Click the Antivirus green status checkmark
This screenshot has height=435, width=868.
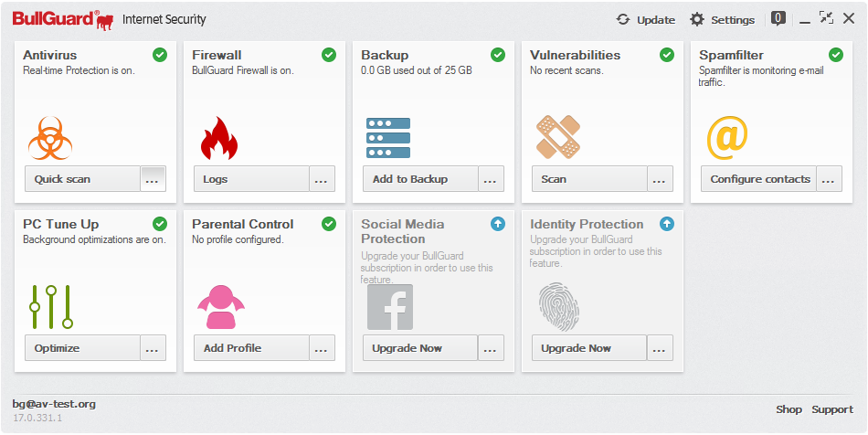click(x=160, y=55)
